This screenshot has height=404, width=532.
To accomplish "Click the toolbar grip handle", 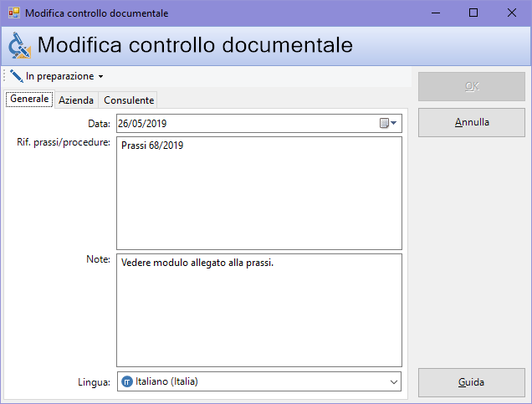I will coord(4,75).
